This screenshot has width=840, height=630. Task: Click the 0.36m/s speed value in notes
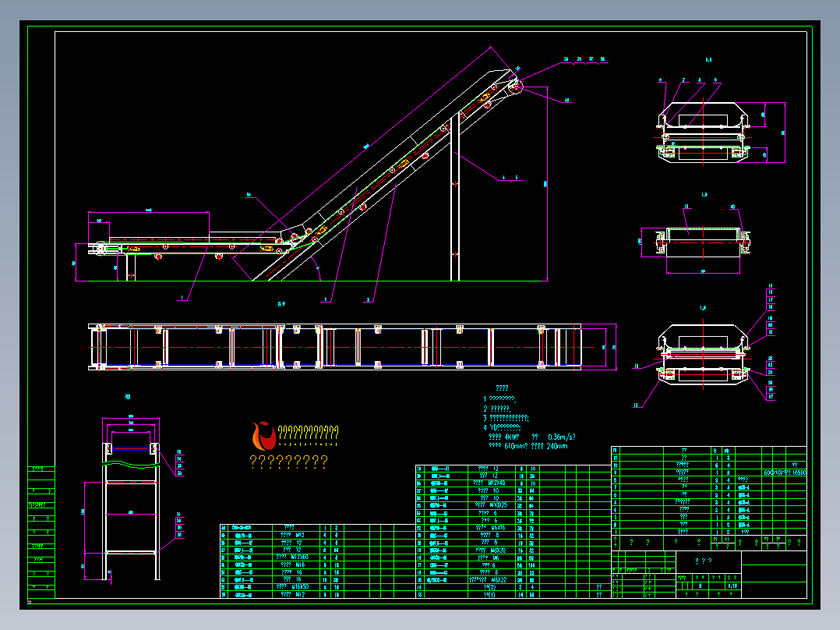(561, 437)
